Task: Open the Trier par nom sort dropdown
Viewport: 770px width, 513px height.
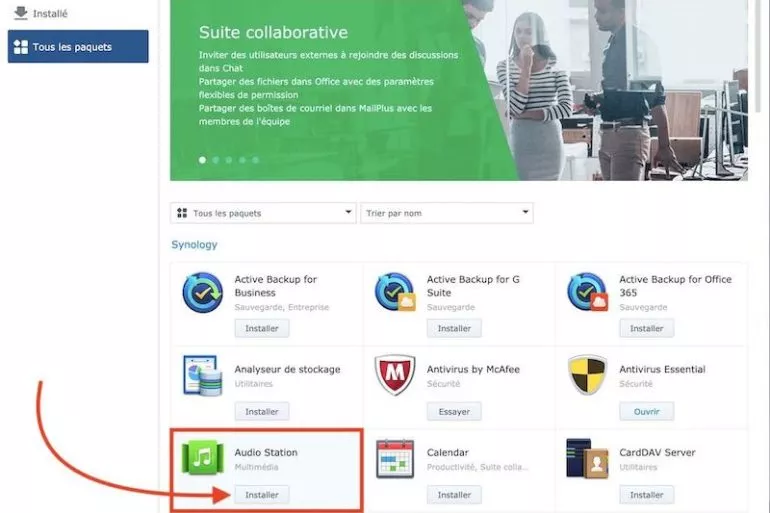Action: pyautogui.click(x=446, y=213)
